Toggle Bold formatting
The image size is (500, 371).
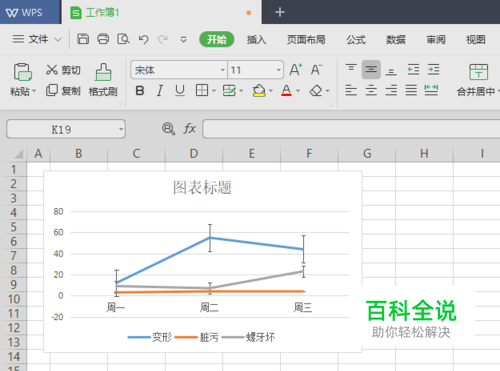click(x=140, y=91)
